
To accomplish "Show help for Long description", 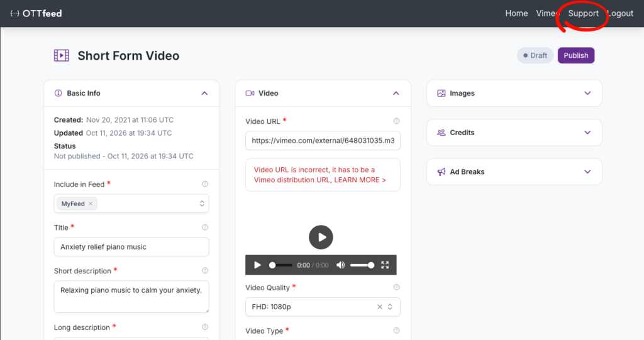I will click(205, 327).
